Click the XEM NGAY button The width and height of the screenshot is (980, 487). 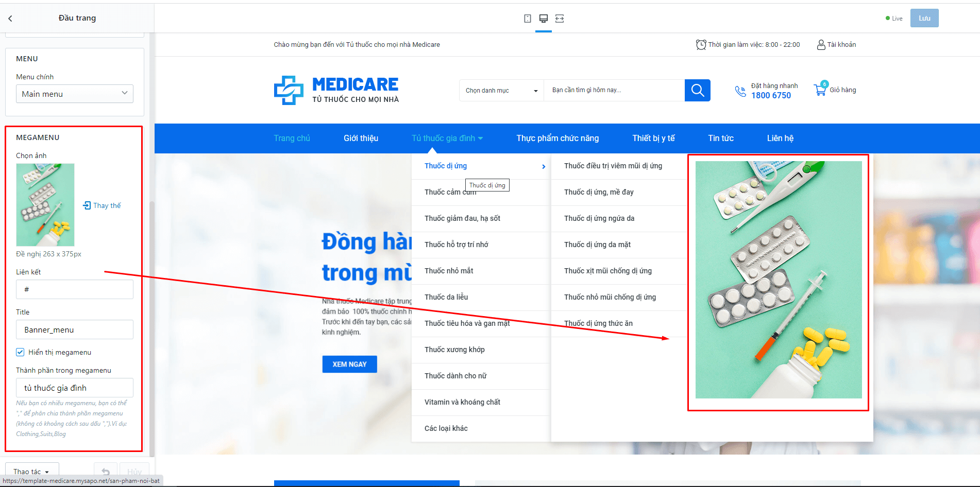tap(349, 364)
